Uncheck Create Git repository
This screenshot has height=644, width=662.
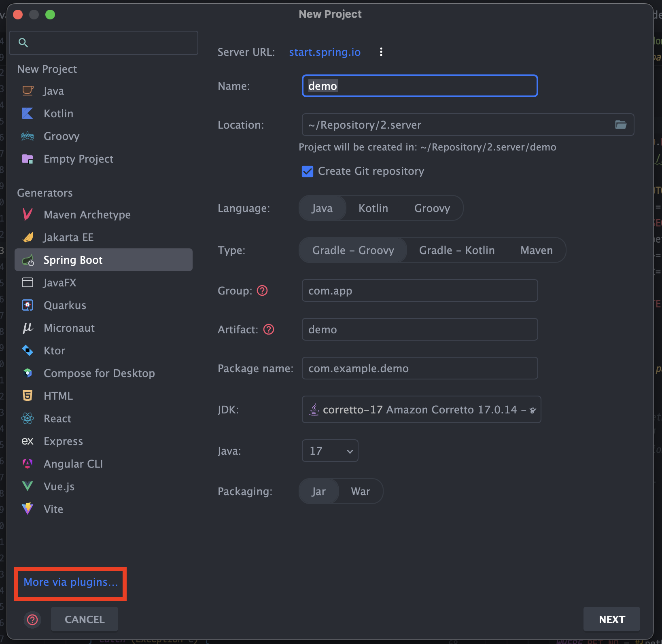308,172
